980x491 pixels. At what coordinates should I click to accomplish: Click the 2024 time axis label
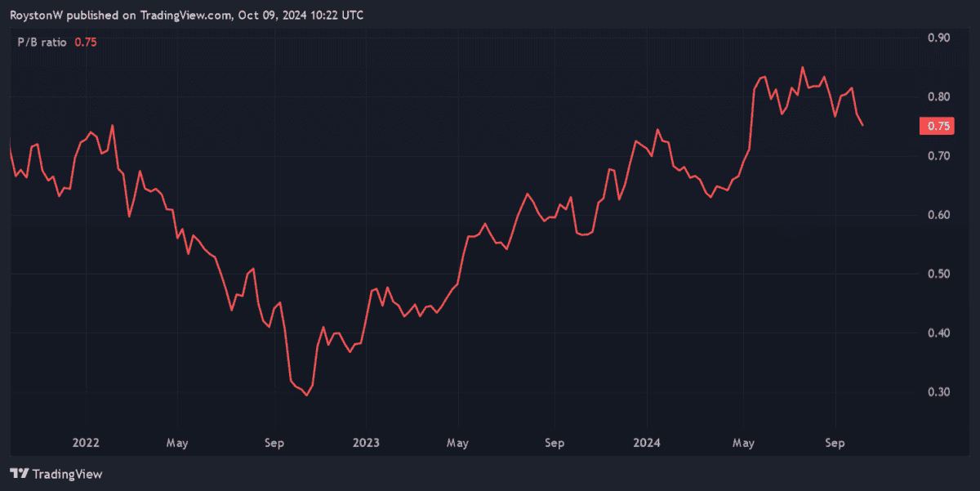coord(646,443)
